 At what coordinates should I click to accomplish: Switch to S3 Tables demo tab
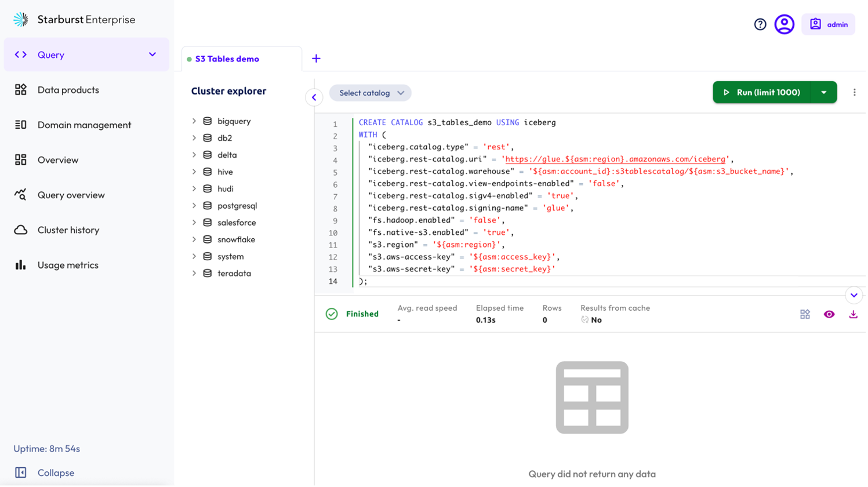227,59
